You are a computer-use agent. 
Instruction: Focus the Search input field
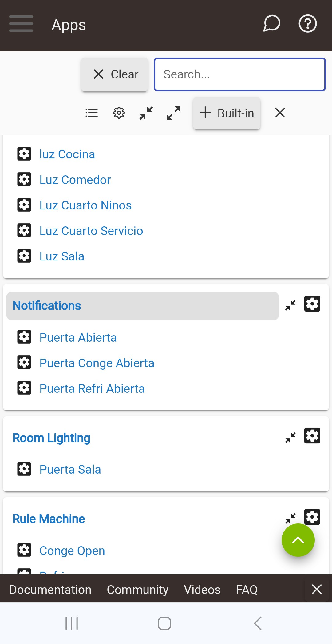[240, 74]
